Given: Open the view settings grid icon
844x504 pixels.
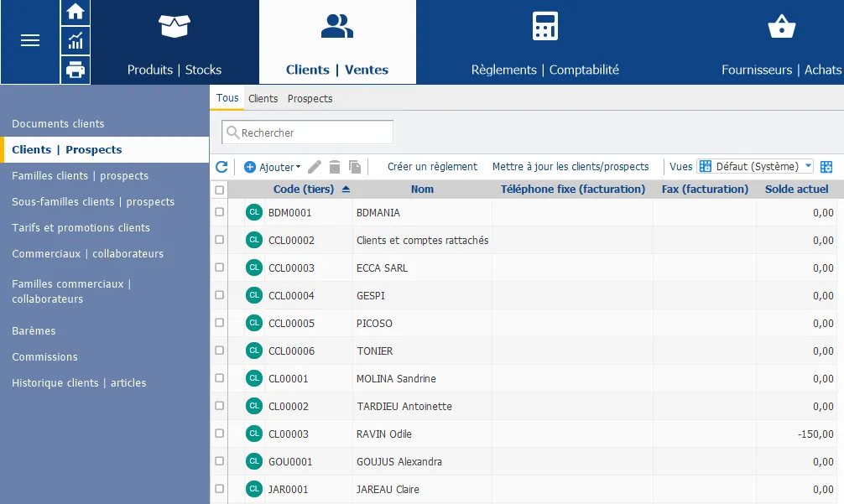Looking at the screenshot, I should [826, 167].
